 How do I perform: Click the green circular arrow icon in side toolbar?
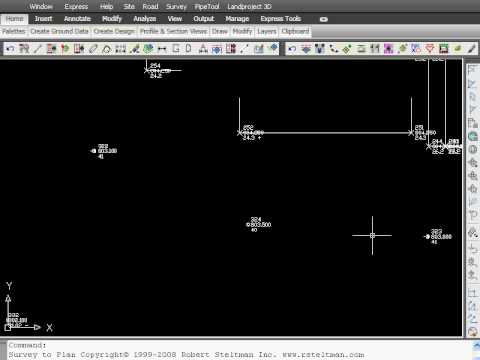click(x=473, y=136)
